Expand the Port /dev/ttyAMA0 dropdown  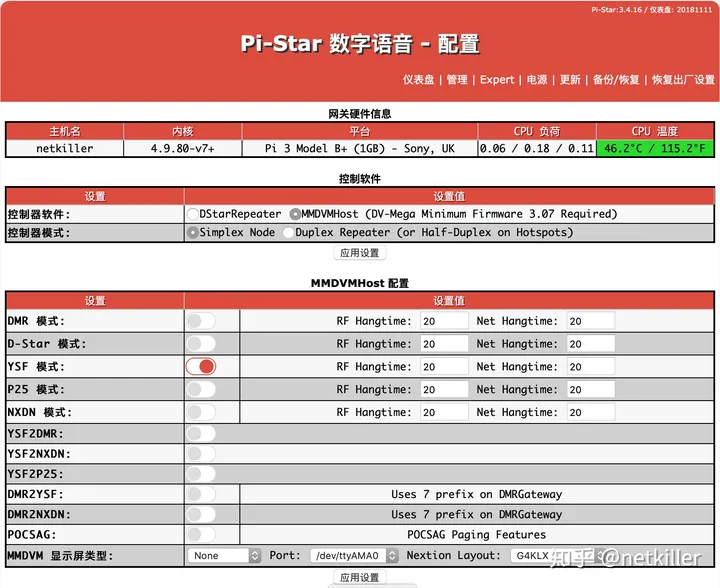pyautogui.click(x=355, y=555)
